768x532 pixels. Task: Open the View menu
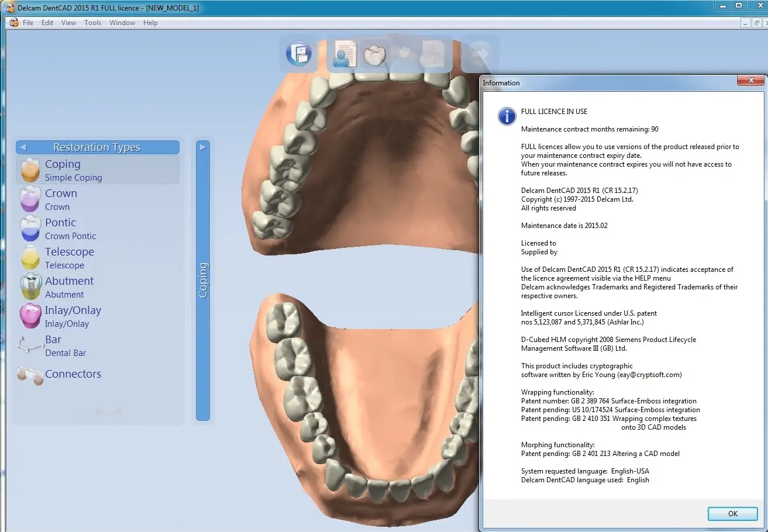[x=68, y=23]
